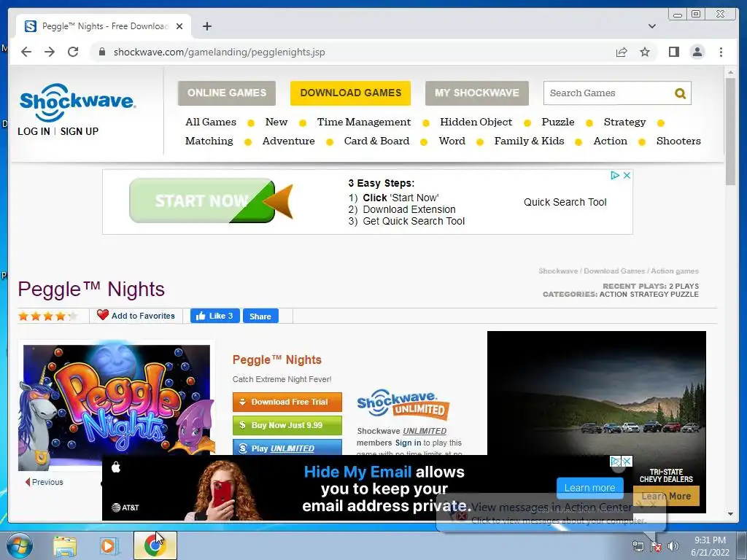Click the Sign in link

click(408, 443)
